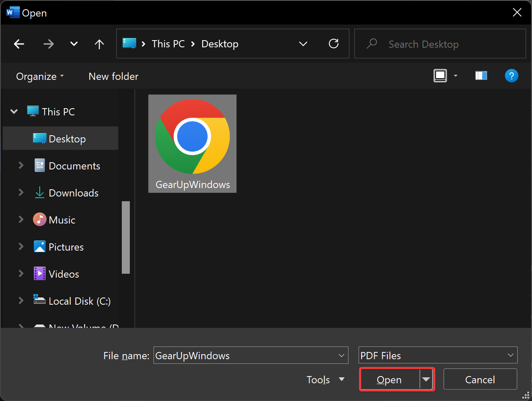Image resolution: width=532 pixels, height=401 pixels.
Task: Go forward using the right arrow
Action: tap(49, 44)
